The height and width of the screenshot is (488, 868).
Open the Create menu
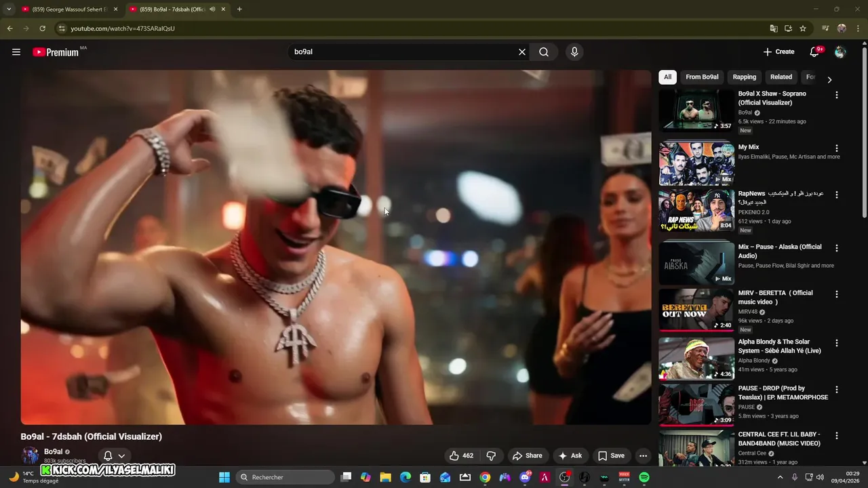tap(778, 52)
